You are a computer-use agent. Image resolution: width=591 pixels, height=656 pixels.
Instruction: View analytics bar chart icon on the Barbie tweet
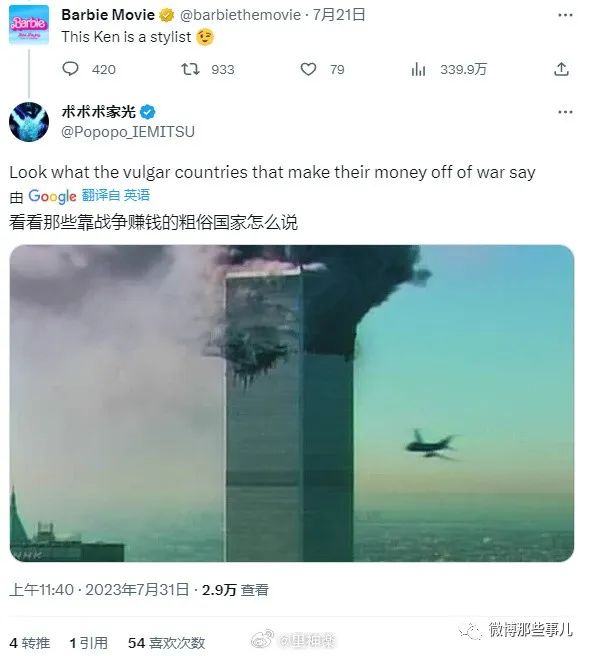coord(418,69)
